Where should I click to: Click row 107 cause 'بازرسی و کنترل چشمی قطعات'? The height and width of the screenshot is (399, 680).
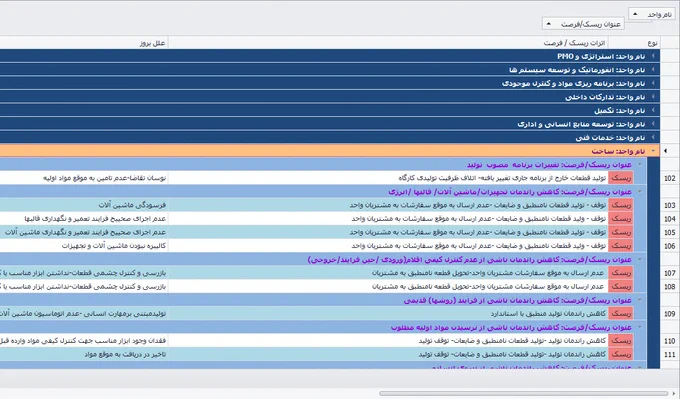[83, 273]
